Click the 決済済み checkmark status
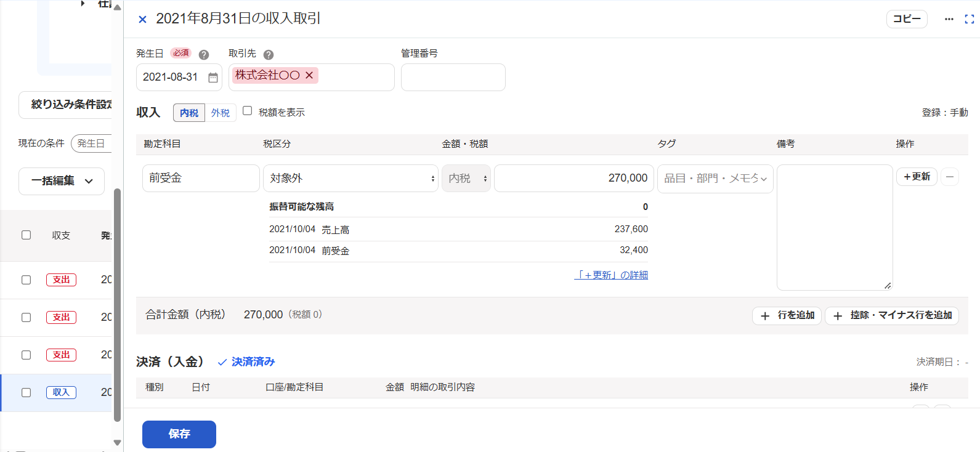The width and height of the screenshot is (980, 452). (x=246, y=362)
